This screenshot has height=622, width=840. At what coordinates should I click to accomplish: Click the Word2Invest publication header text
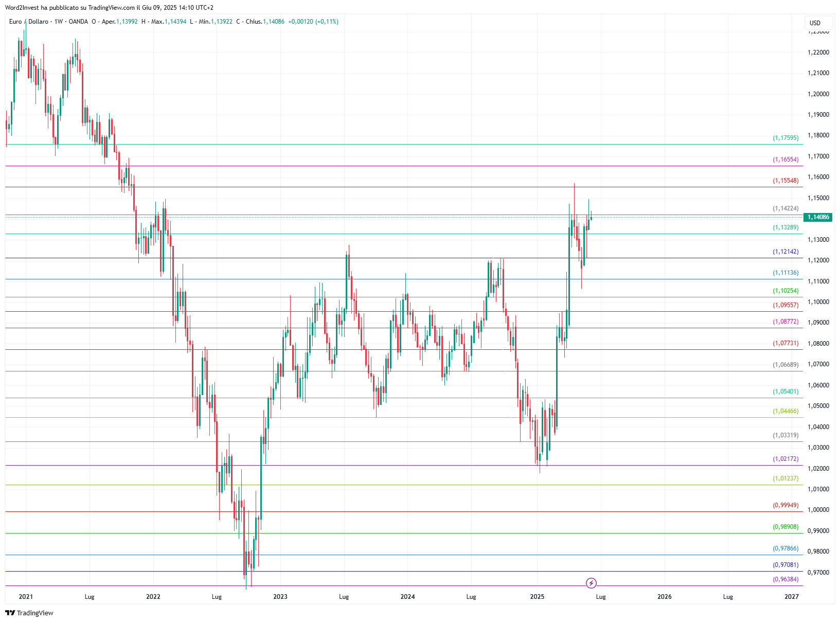[x=109, y=8]
